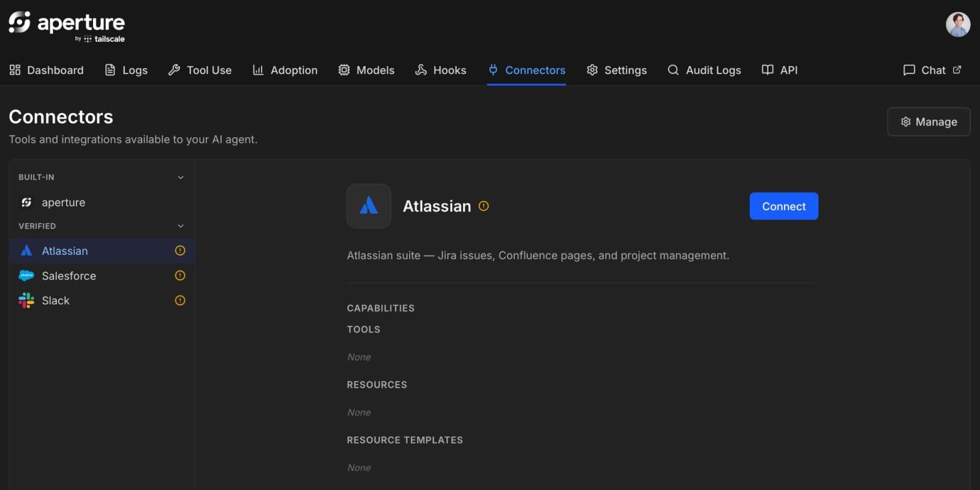
Task: Click 'None' under RESOURCE TEMPLATES
Action: (x=359, y=467)
